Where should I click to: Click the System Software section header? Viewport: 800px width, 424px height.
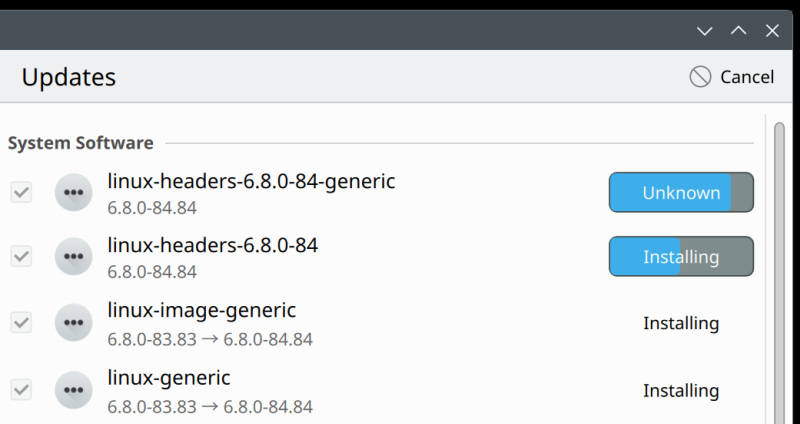click(x=80, y=143)
